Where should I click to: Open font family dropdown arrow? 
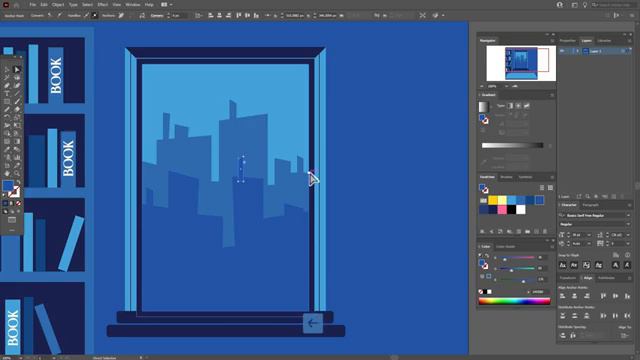click(628, 216)
